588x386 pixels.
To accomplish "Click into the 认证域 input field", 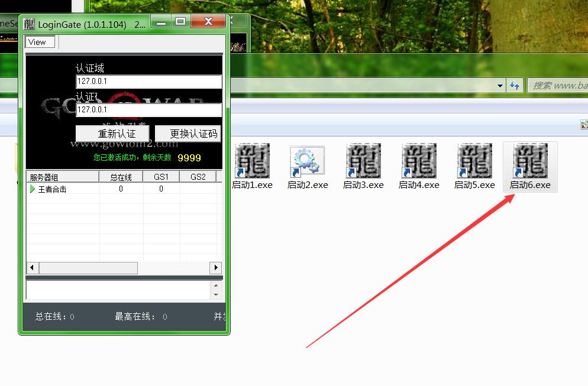I will click(148, 82).
